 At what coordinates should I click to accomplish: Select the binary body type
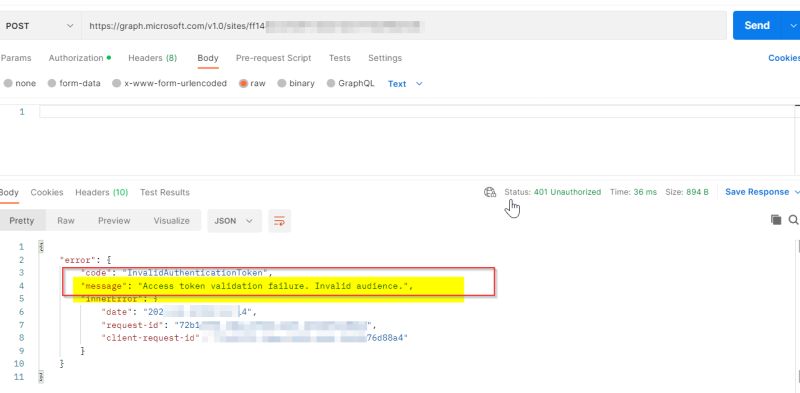pos(296,83)
